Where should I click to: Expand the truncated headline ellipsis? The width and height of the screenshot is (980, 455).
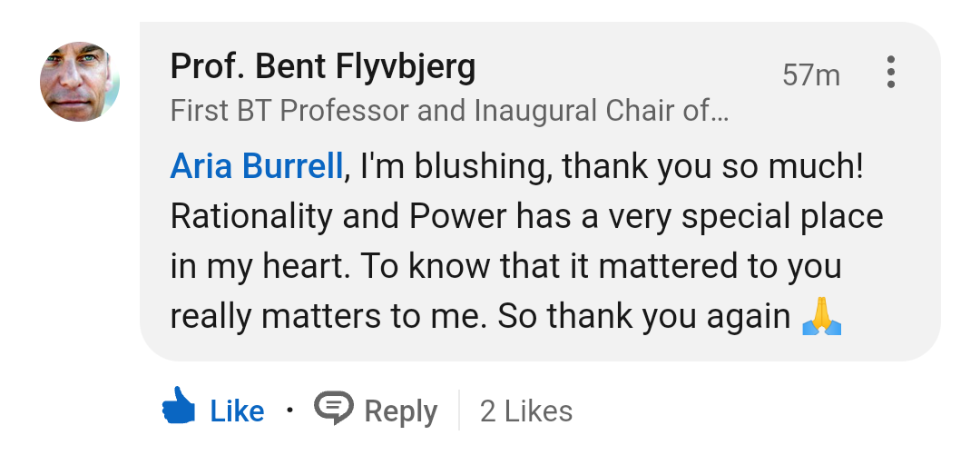[719, 113]
